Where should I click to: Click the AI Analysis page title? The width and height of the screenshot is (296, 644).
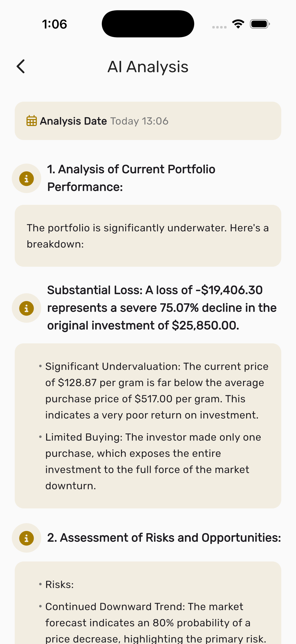148,67
